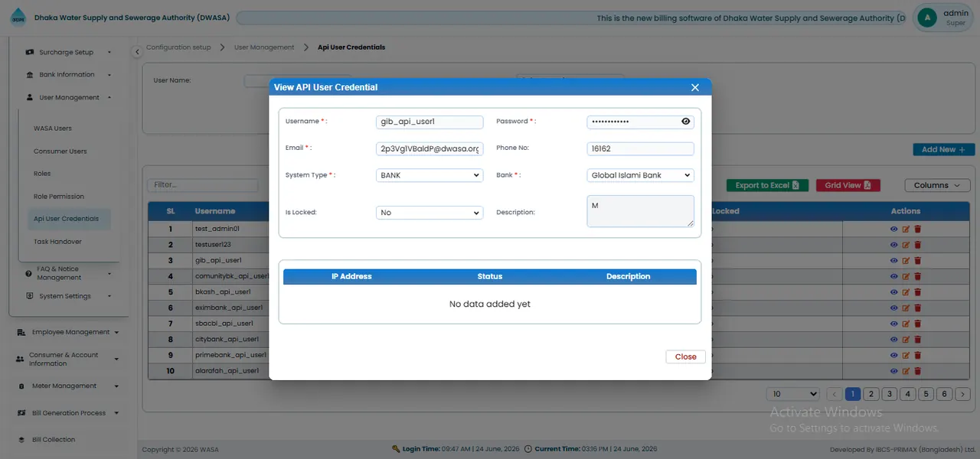
Task: Delete row 5 bkash_api_user1 with trash icon
Action: [x=918, y=292]
